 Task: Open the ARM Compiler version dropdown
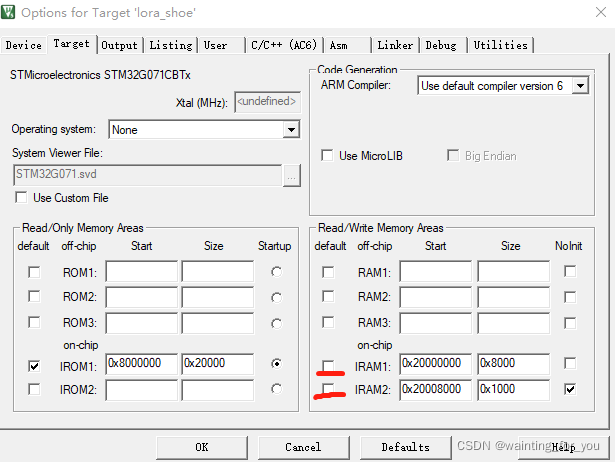(580, 85)
